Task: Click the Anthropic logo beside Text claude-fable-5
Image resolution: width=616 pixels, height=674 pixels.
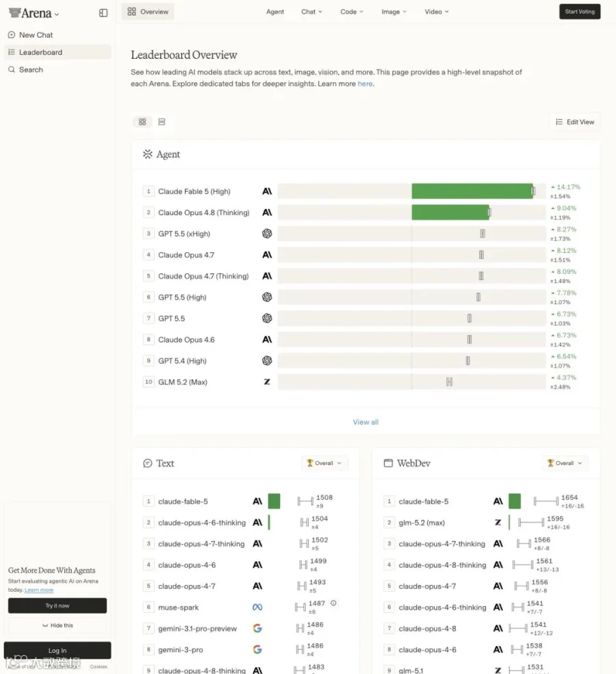Action: (x=257, y=501)
